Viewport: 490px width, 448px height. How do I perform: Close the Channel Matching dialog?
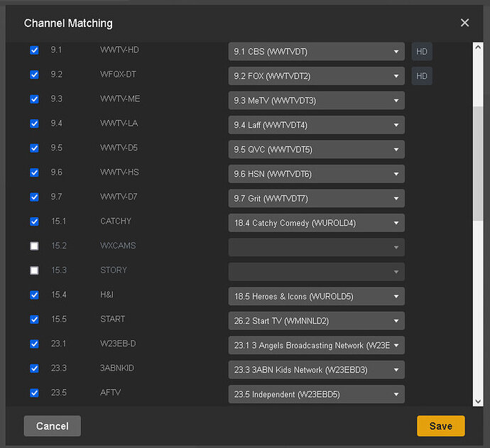[x=464, y=23]
